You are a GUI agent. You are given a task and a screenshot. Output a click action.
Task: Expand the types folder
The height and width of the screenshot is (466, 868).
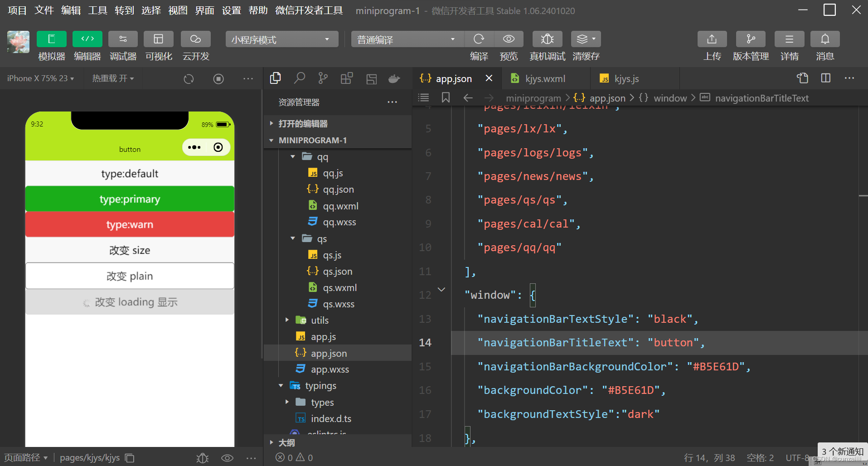pos(287,402)
